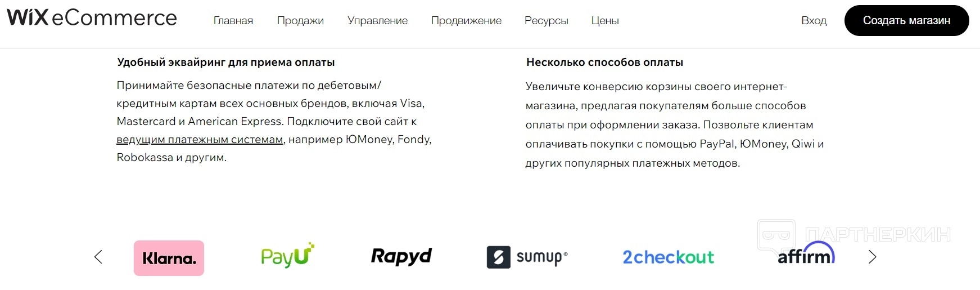Show previous payment logos with left arrow
The image size is (980, 290).
click(x=98, y=257)
